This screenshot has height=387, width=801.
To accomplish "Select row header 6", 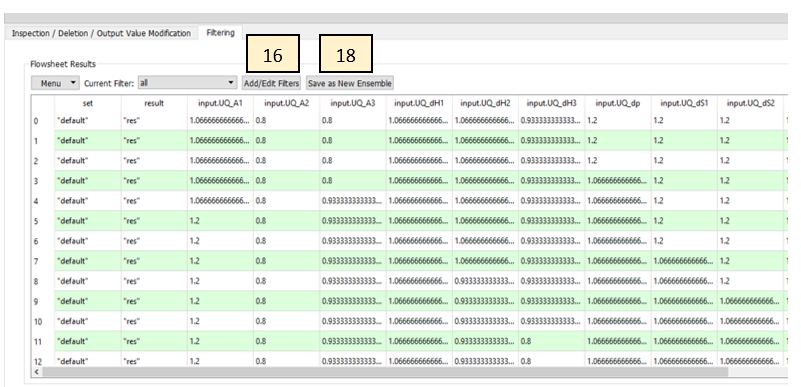I will 43,241.
